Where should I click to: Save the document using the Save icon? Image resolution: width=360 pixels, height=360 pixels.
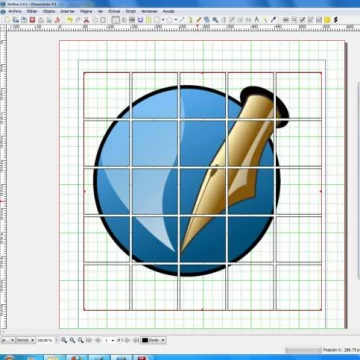(x=24, y=20)
